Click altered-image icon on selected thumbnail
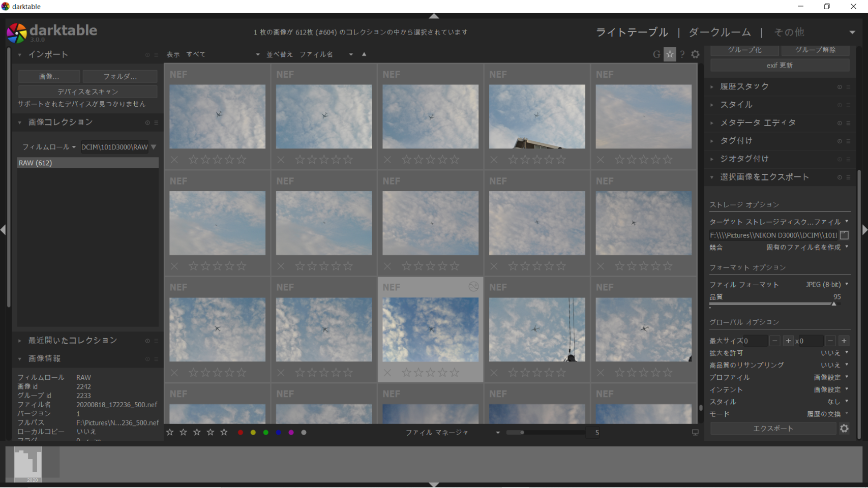Image resolution: width=868 pixels, height=488 pixels. coord(473,287)
